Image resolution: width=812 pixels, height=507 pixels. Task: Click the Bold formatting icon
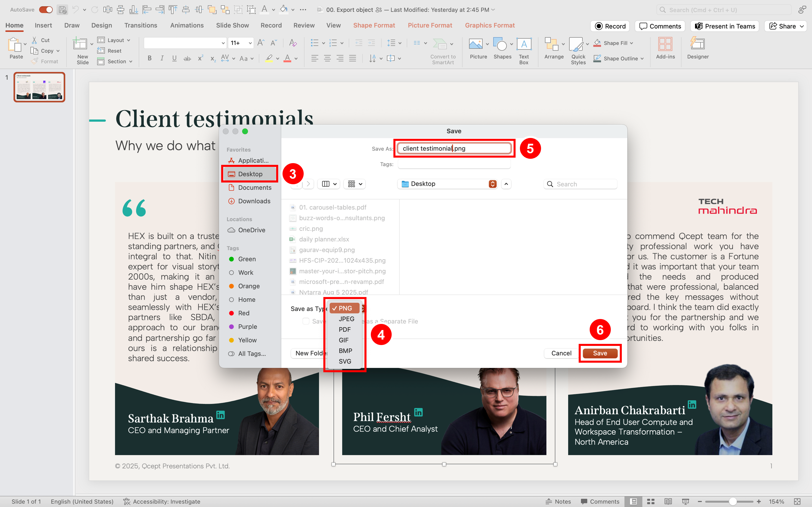click(x=150, y=58)
